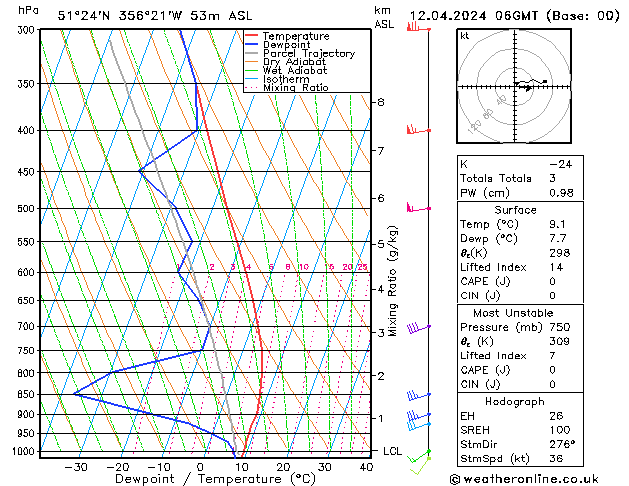Click the Most Unstable section heading

[513, 313]
